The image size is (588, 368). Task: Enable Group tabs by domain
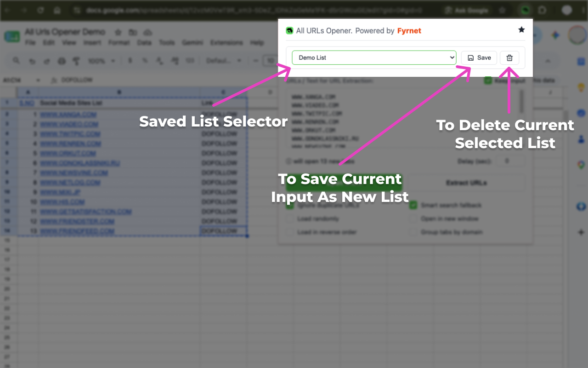tap(413, 232)
